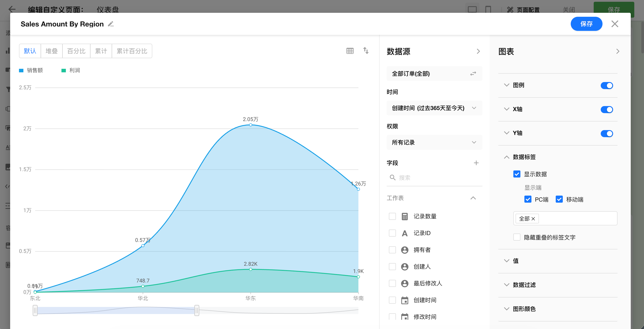The width and height of the screenshot is (644, 329).
Task: Collapse the 数据源 panel with chevron
Action: [x=478, y=51]
